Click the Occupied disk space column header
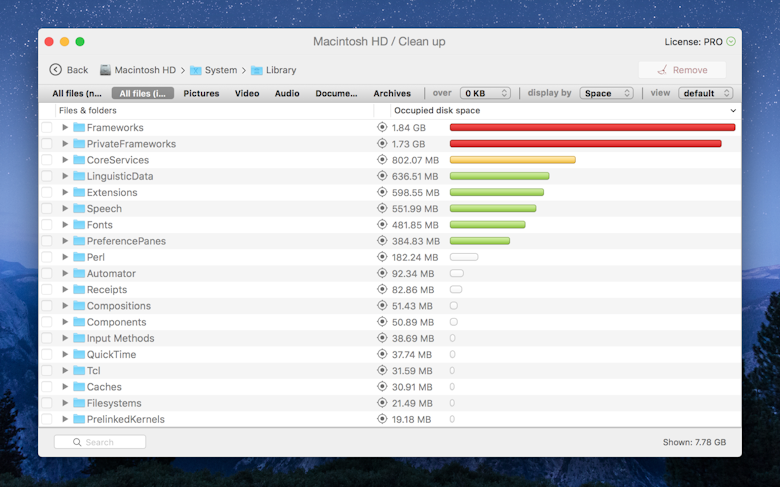This screenshot has width=780, height=487. tap(437, 110)
